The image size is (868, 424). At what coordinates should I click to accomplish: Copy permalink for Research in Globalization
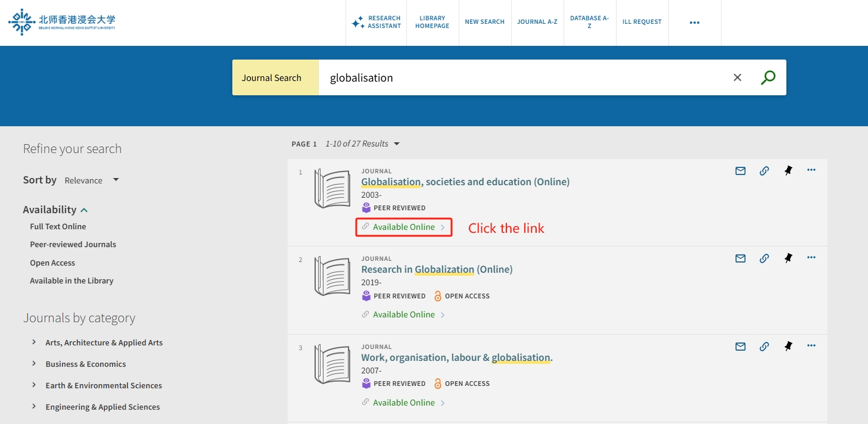[764, 258]
